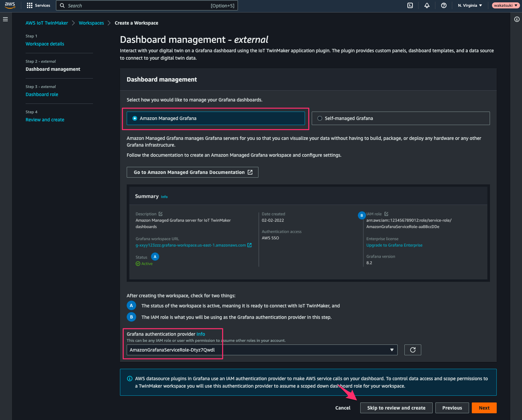Open the help question mark icon
The width and height of the screenshot is (522, 420).
(x=444, y=5)
